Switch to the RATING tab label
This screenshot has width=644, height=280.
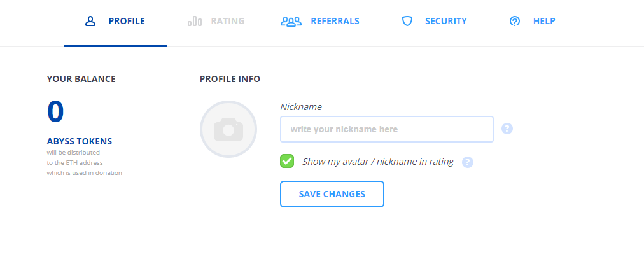pos(228,21)
